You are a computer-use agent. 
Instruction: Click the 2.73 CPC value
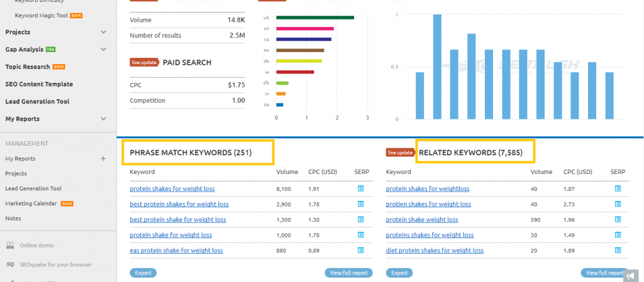click(569, 204)
